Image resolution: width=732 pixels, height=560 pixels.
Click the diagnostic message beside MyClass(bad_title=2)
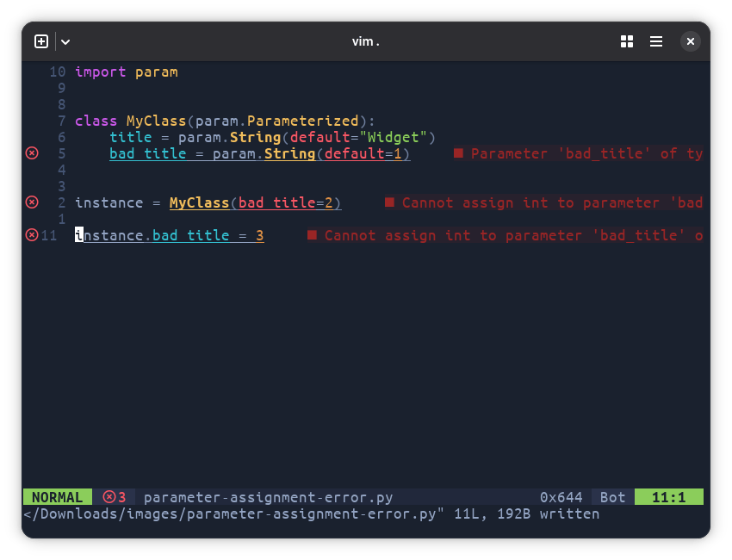(x=544, y=202)
